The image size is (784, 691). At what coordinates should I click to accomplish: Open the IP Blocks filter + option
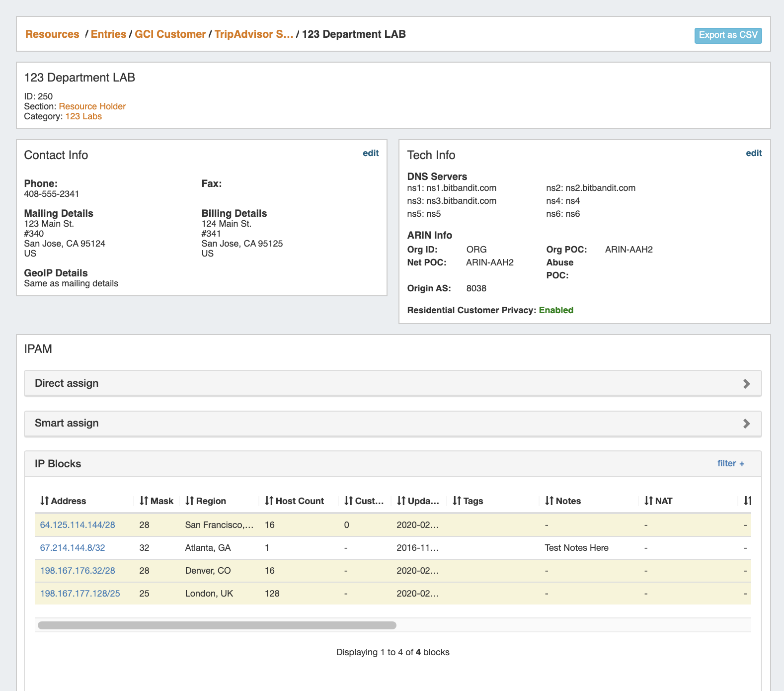[730, 463]
